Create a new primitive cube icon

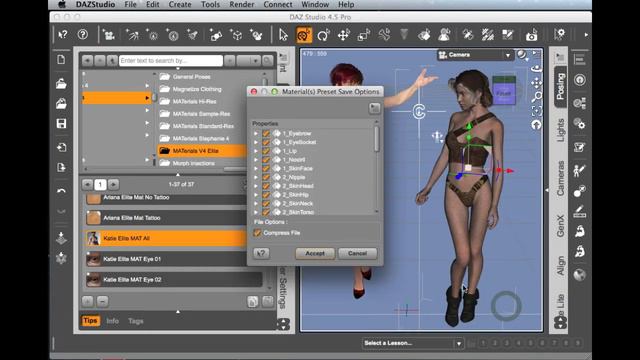pyautogui.click(x=237, y=35)
